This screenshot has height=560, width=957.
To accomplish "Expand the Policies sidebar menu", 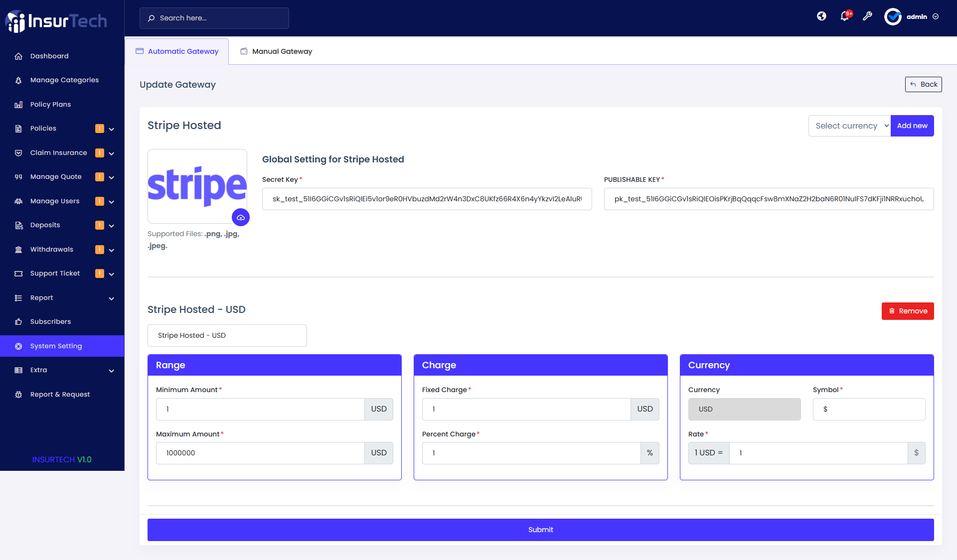I will point(112,129).
